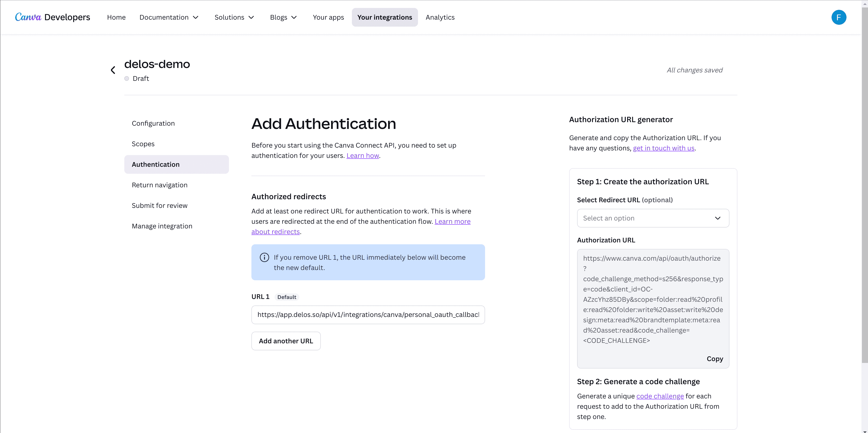Select Submit for review in the sidebar
This screenshot has height=433, width=868.
click(x=177, y=205)
